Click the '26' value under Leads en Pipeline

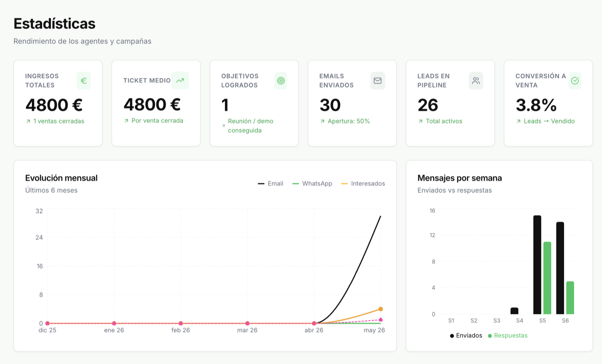pos(428,105)
